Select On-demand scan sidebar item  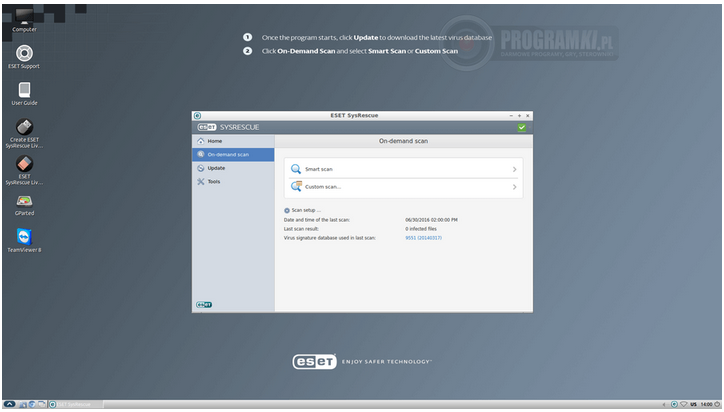click(x=233, y=155)
